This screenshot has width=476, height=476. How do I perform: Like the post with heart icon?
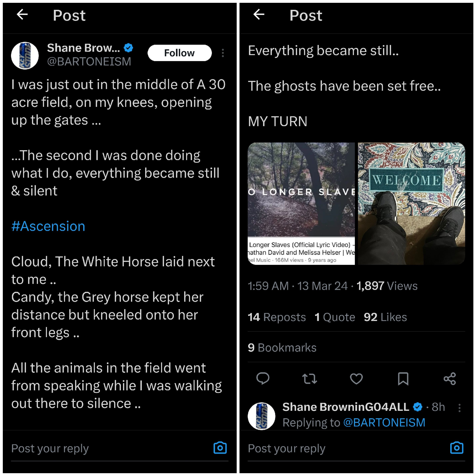coord(356,379)
